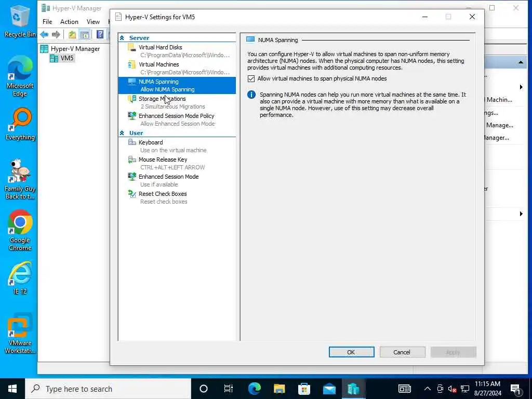Click the Storage Migrations icon

coord(131,99)
